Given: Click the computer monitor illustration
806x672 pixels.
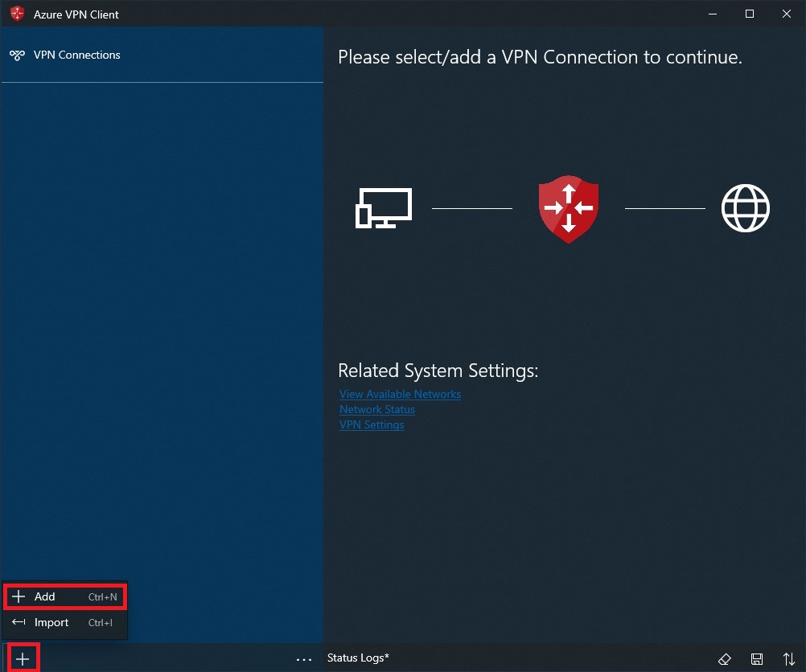Looking at the screenshot, I should (x=384, y=207).
